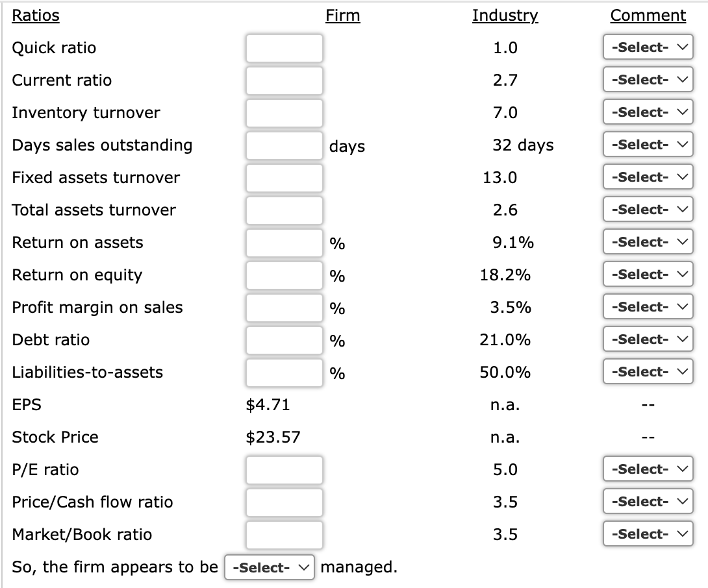Open the firm management Select dropdown
The height and width of the screenshot is (588, 708).
(269, 567)
